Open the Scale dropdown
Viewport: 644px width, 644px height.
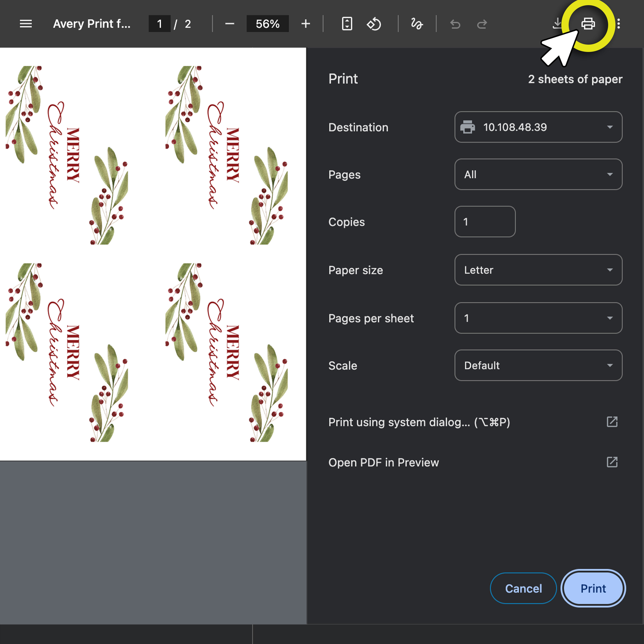pos(538,365)
